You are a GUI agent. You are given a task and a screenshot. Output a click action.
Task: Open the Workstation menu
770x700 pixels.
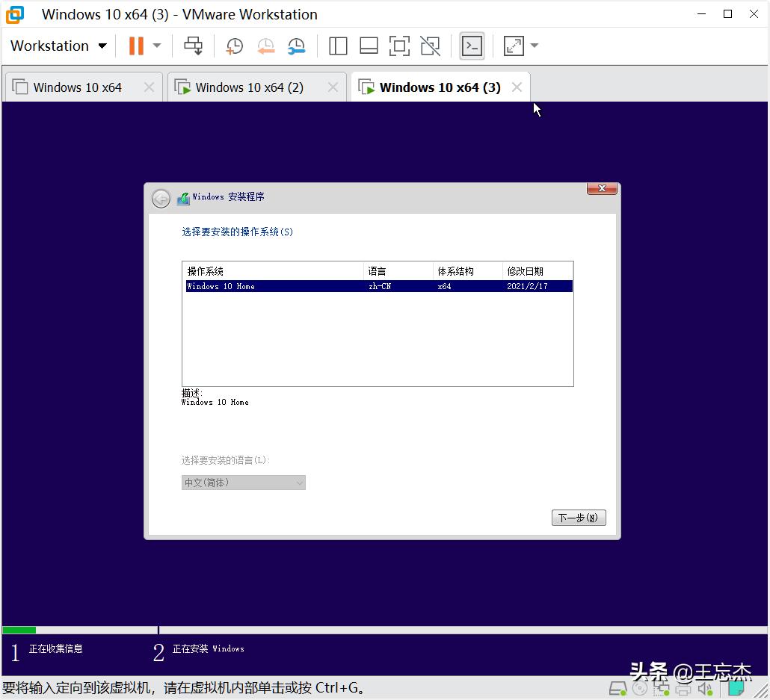(x=58, y=46)
